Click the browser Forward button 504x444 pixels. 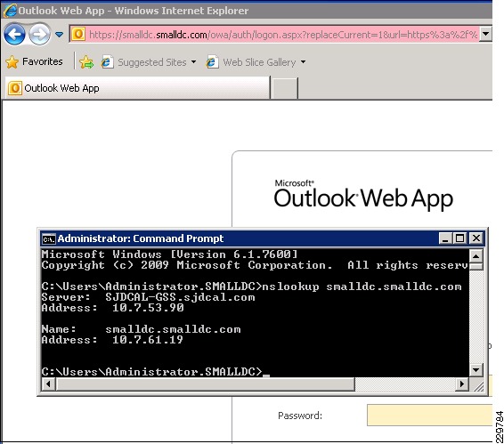click(39, 34)
